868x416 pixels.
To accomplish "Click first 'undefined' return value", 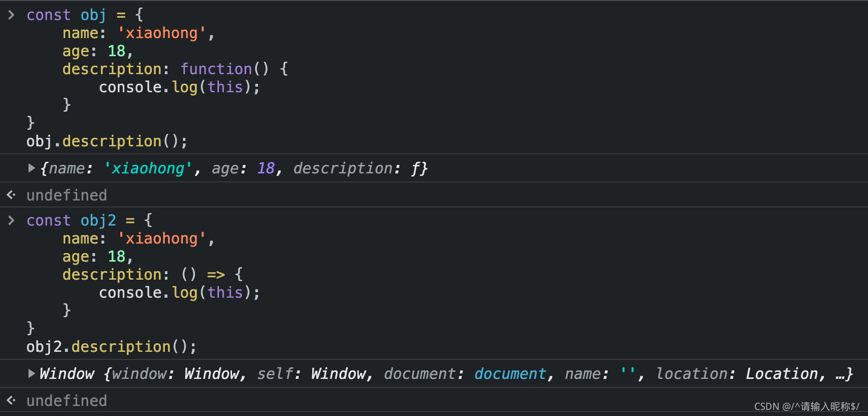I will coord(67,195).
